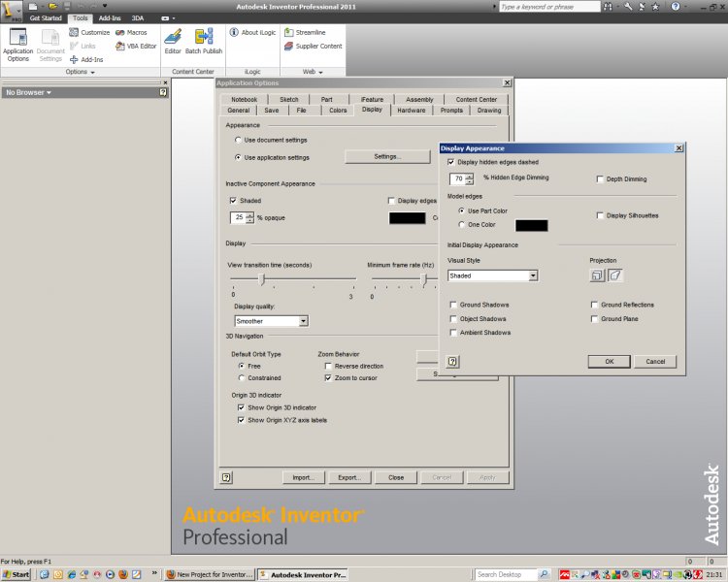Click the View transition time slider

[261, 279]
